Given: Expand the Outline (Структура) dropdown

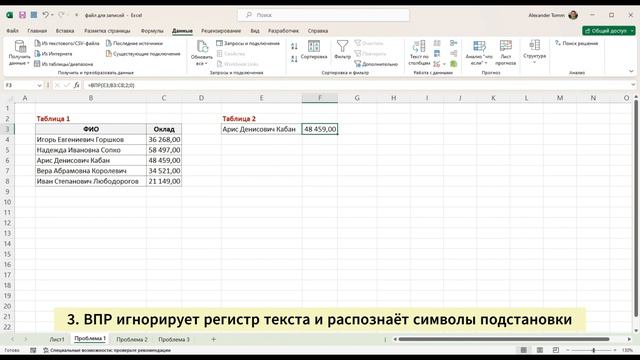Looking at the screenshot, I should (535, 52).
